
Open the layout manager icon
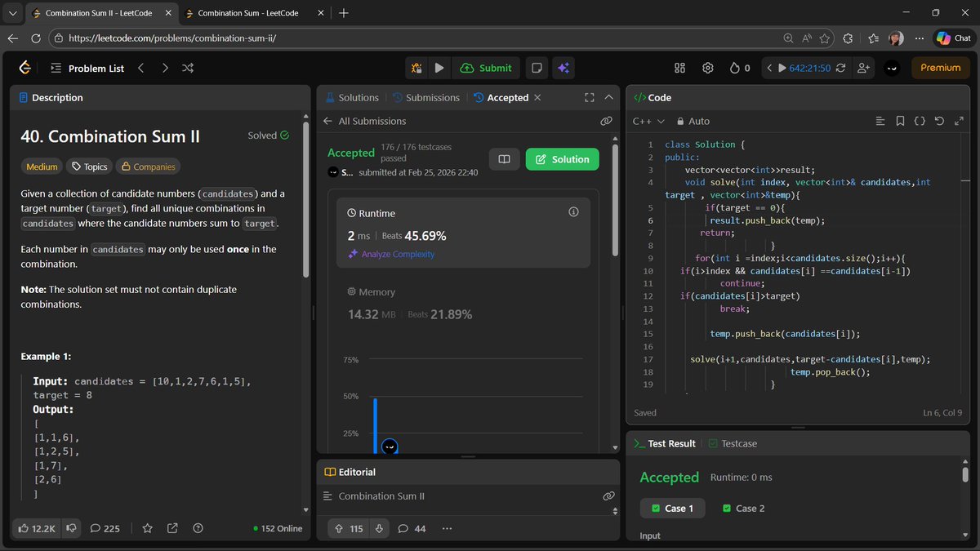pos(679,68)
